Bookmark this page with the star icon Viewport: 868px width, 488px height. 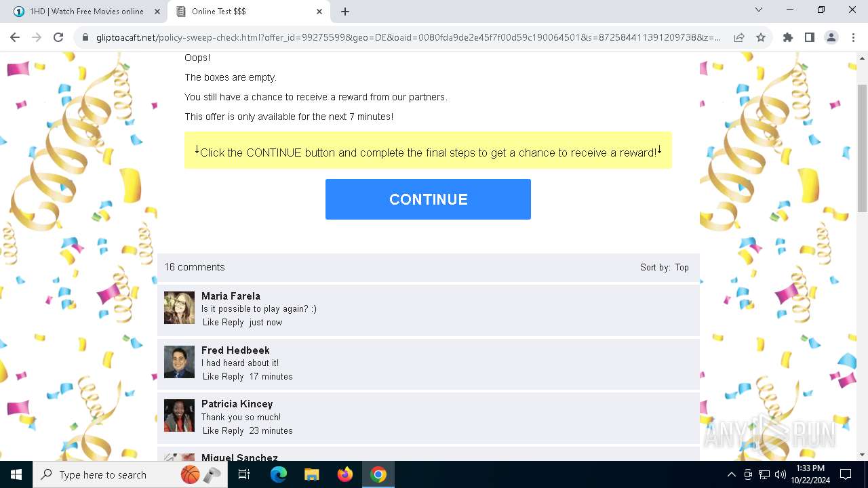(761, 37)
